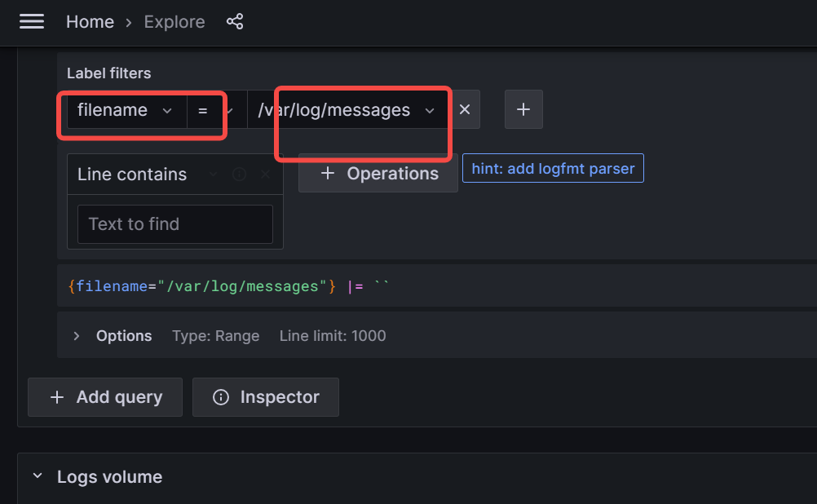Viewport: 817px width, 504px height.
Task: Add a new label filter
Action: [x=523, y=110]
